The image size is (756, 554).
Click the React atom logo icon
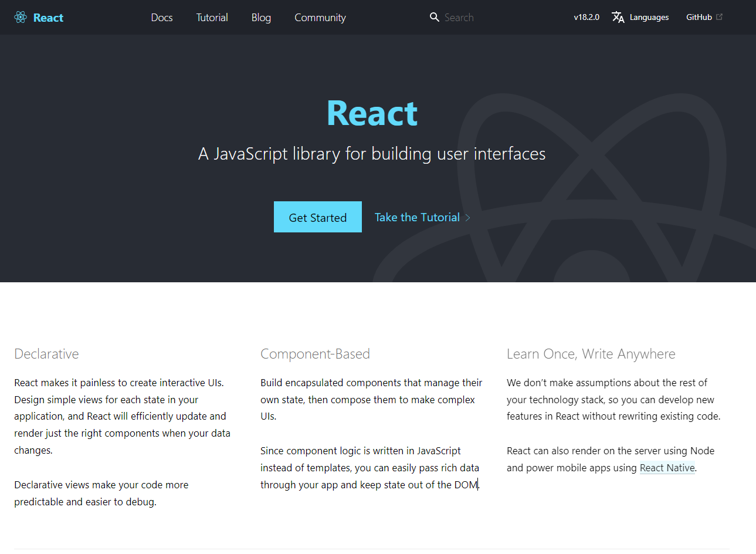click(x=20, y=17)
